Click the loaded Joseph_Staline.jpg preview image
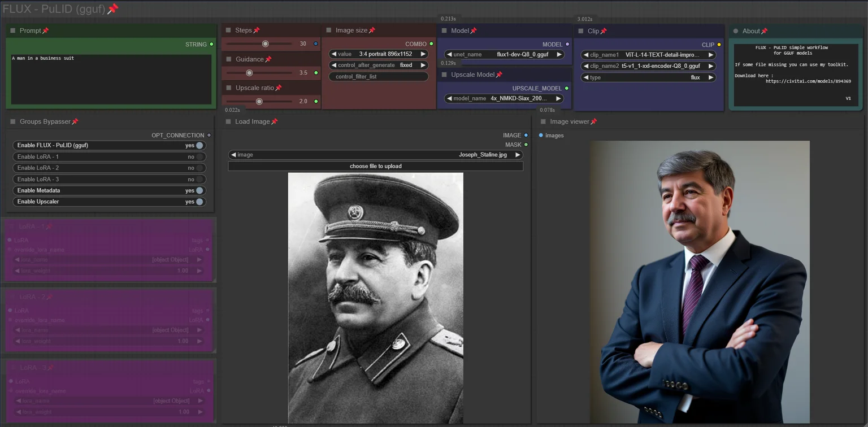 pos(376,298)
